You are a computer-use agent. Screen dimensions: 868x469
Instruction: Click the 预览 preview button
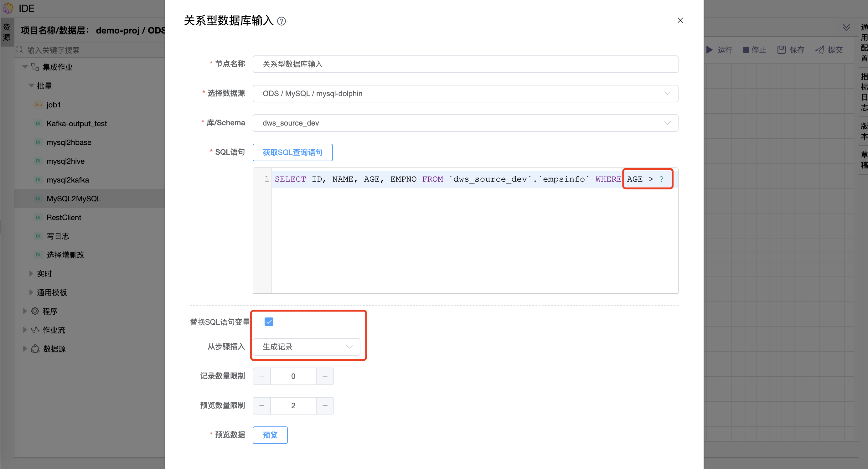point(270,435)
